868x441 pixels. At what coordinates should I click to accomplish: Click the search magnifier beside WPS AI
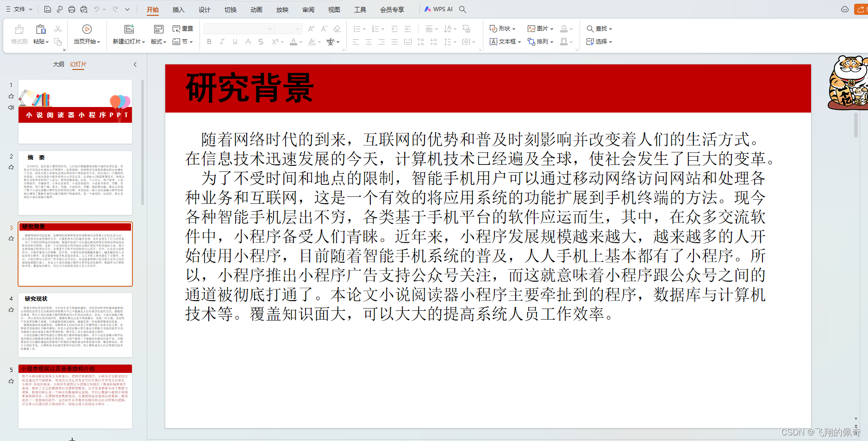click(462, 9)
